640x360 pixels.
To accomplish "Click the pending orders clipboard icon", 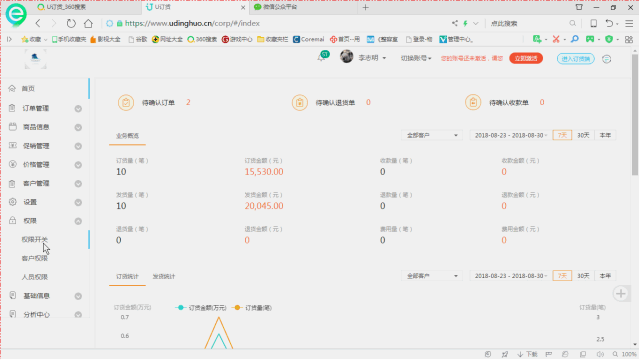I will click(x=126, y=102).
